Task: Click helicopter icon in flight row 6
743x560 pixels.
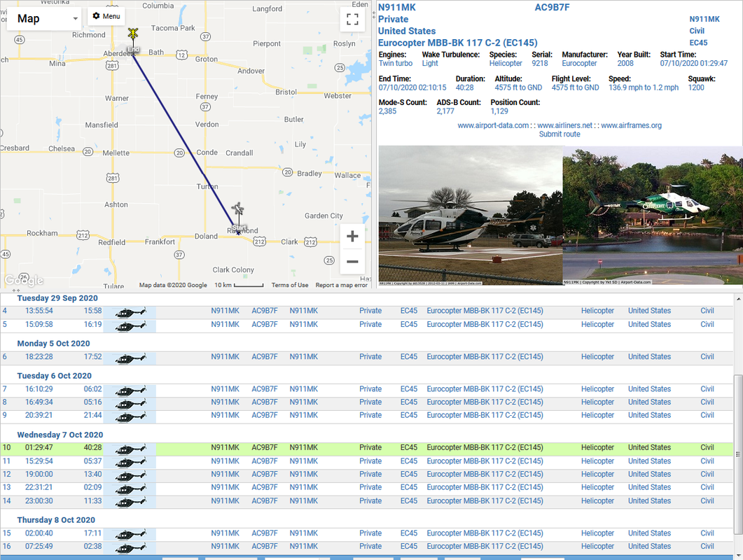Action: (130, 358)
